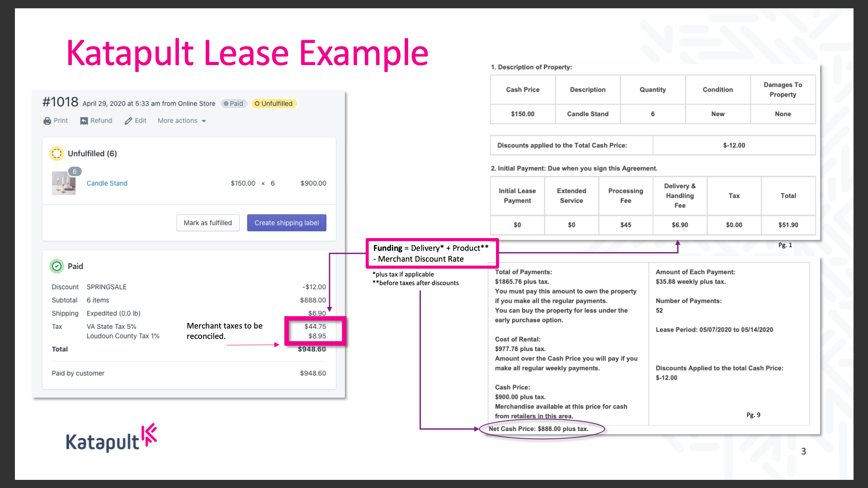
Task: Click slide number 3
Action: [x=803, y=451]
